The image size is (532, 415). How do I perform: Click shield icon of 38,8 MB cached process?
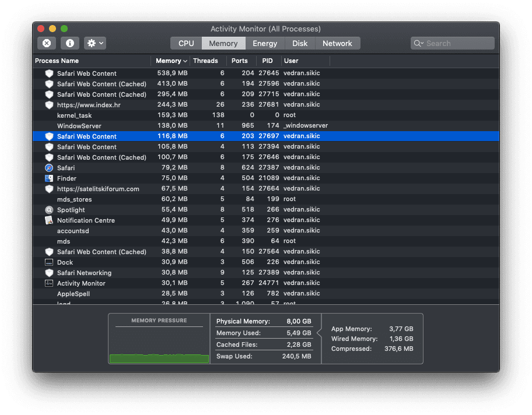pos(49,252)
